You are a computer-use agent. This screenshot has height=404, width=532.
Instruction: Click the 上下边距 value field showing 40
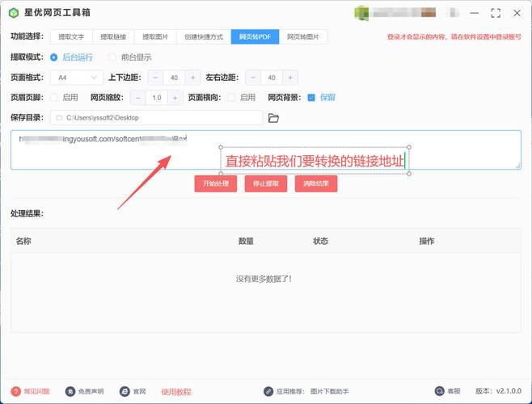174,78
